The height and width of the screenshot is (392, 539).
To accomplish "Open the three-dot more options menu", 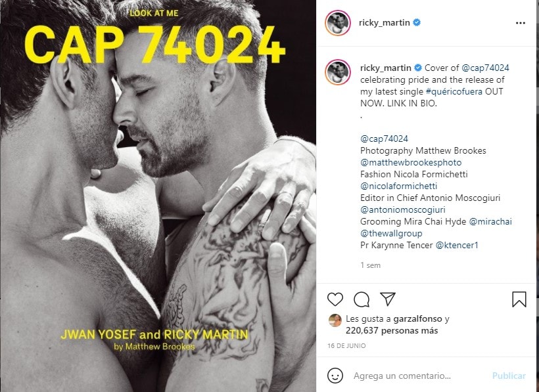I will click(521, 23).
